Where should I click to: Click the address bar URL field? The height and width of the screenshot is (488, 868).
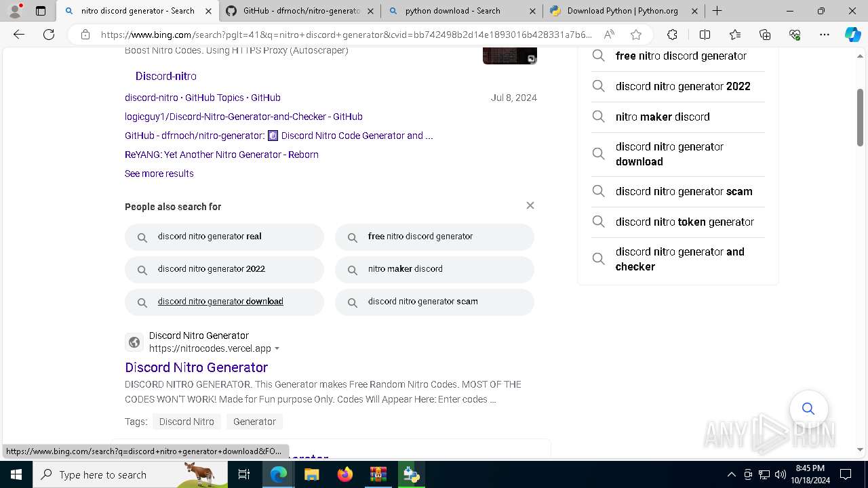pyautogui.click(x=346, y=35)
